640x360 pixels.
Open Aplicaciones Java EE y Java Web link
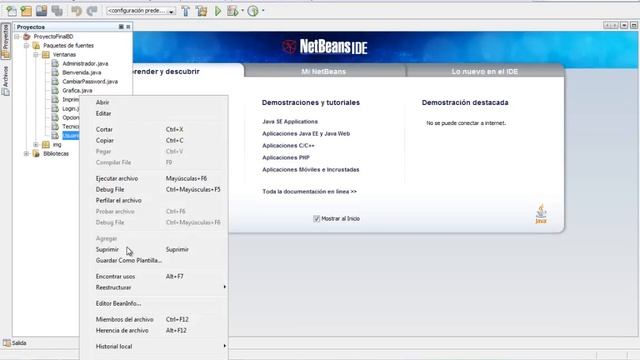coord(306,133)
